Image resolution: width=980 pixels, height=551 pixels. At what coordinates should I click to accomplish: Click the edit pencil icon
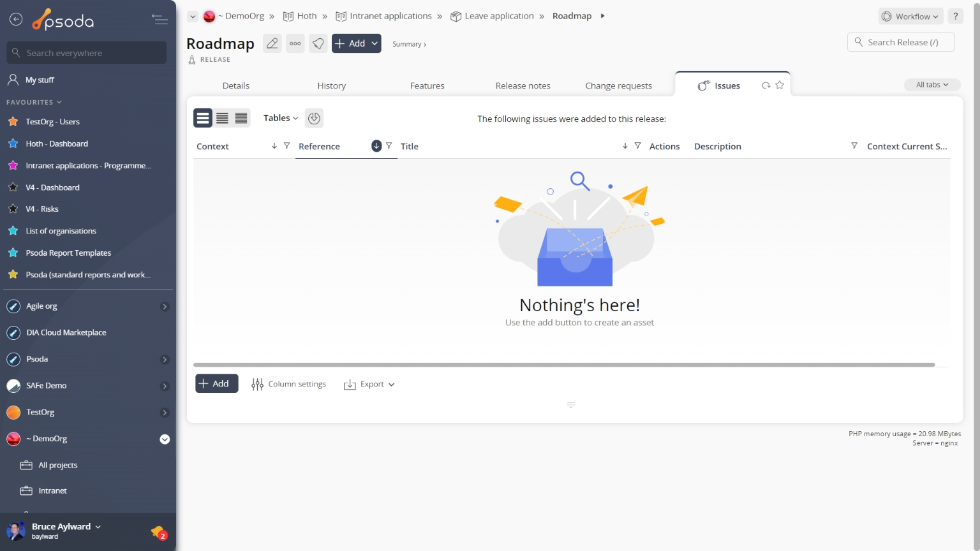(272, 43)
